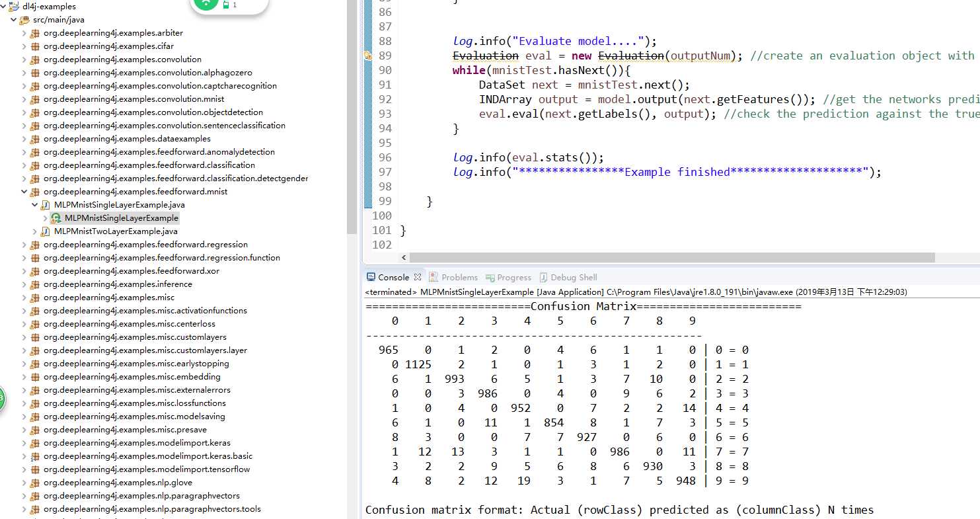
Task: Click the MLPMnistSingleLayerExample.java file icon
Action: click(46, 205)
